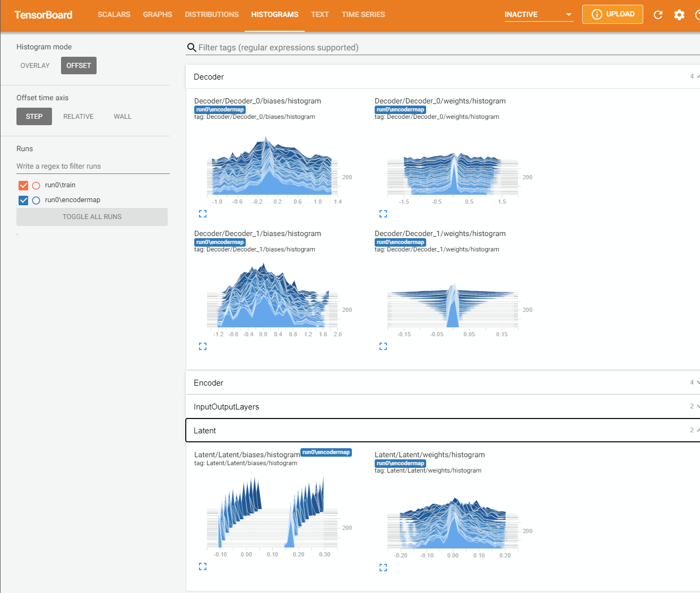Click the TensorBoard logo text
700x593 pixels.
44,15
